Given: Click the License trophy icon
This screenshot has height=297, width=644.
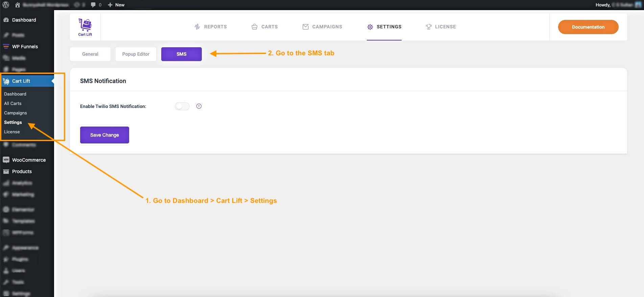Looking at the screenshot, I should point(429,27).
